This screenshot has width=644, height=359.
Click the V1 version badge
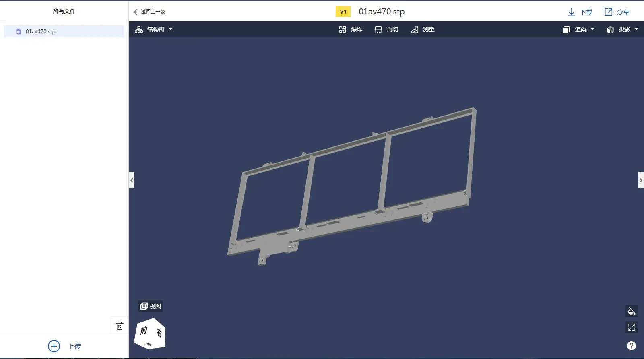point(343,12)
